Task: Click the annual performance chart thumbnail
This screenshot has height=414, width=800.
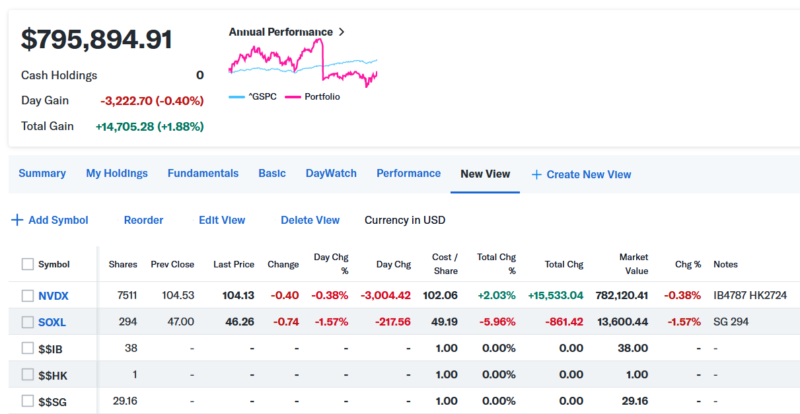Action: [x=303, y=64]
